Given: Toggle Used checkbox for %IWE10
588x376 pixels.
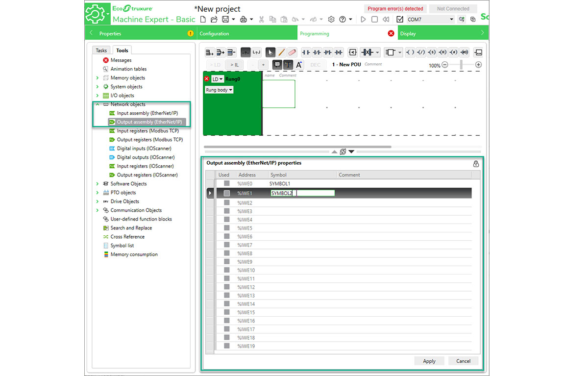Looking at the screenshot, I should (226, 270).
